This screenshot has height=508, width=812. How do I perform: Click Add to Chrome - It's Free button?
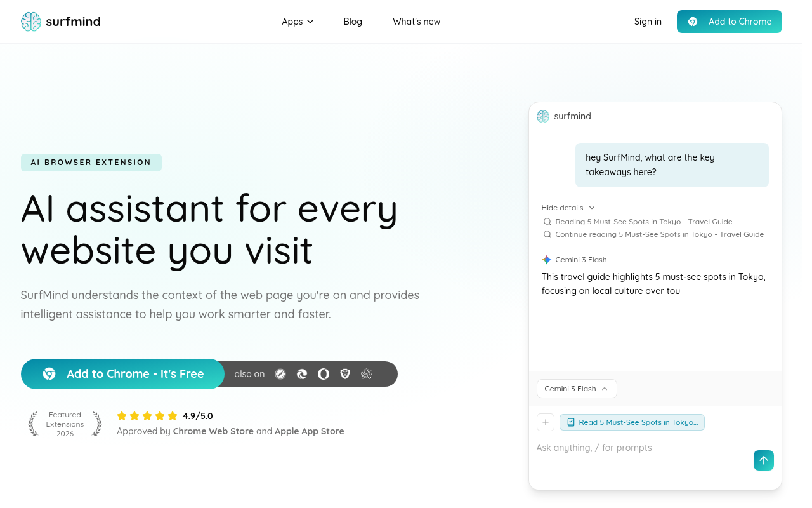click(122, 374)
